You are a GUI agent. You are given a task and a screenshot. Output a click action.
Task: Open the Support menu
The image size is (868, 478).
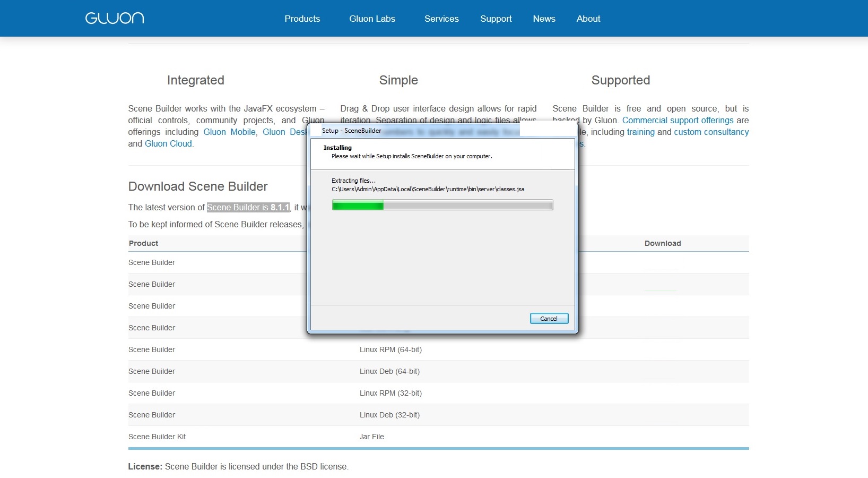(496, 19)
